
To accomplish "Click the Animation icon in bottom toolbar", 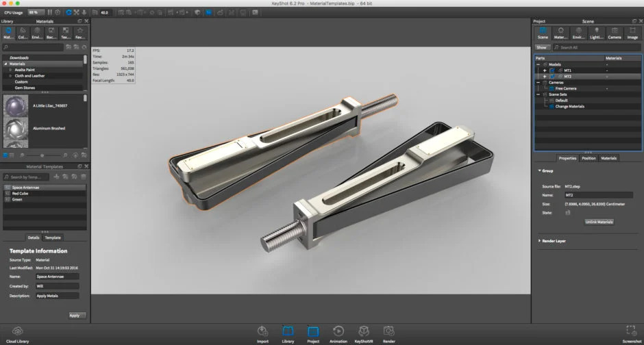I will [x=338, y=332].
